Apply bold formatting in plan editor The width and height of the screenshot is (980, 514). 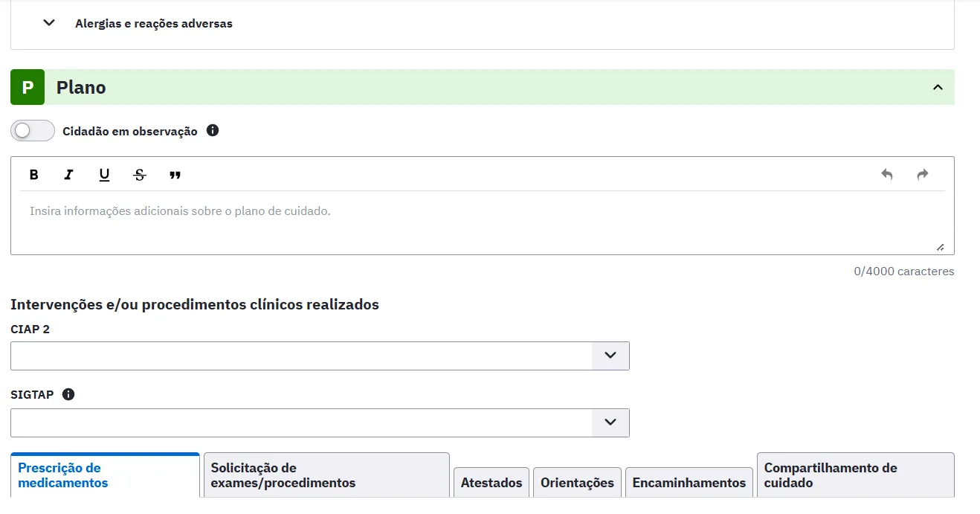33,175
